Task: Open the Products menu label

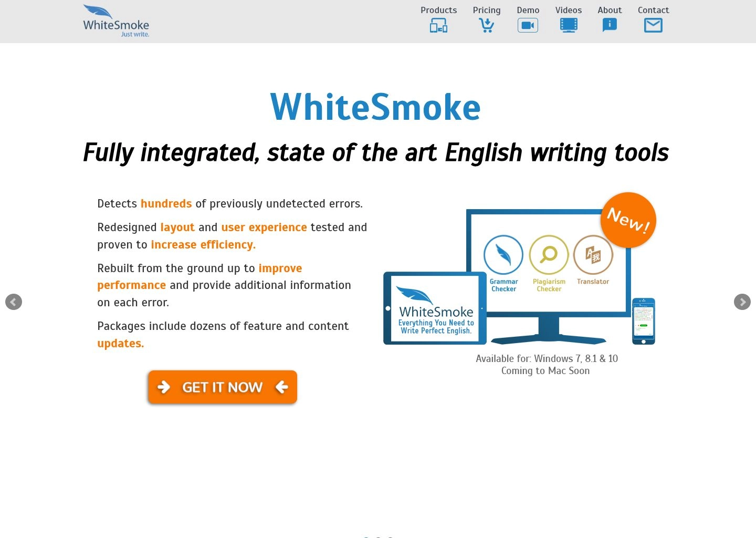Action: (439, 10)
